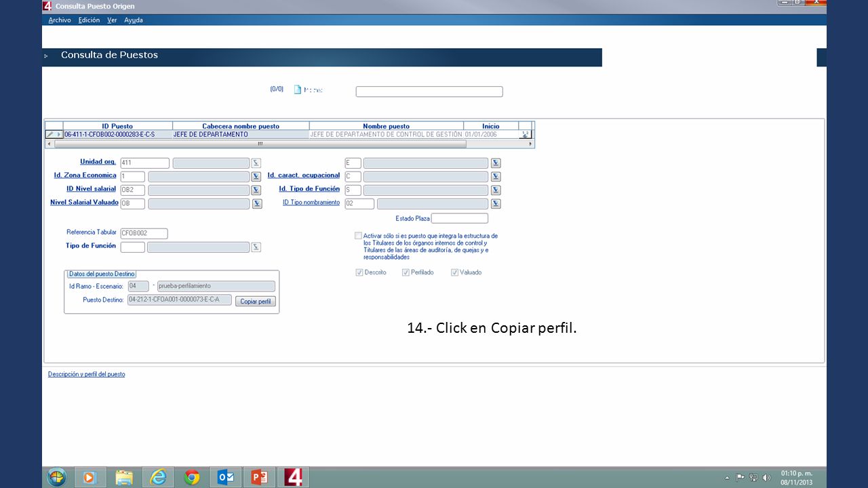Click the Puesto Destino field
This screenshot has height=488, width=868.
[179, 300]
